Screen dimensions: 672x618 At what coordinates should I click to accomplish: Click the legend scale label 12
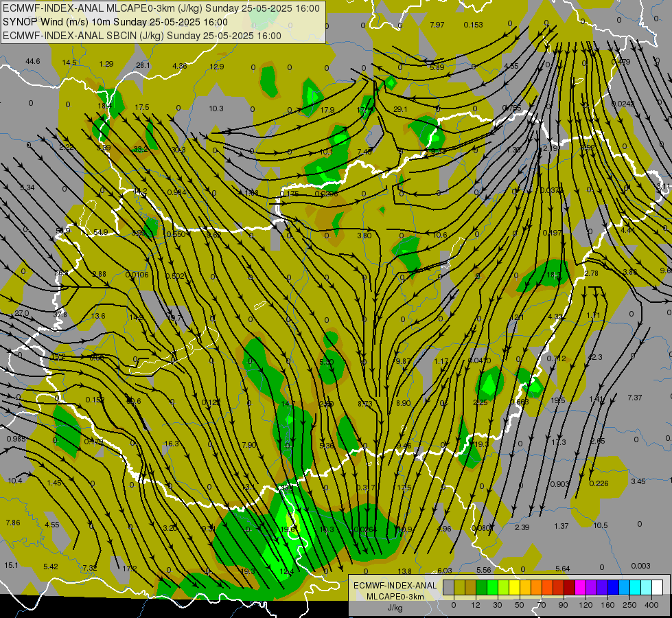coord(475,605)
